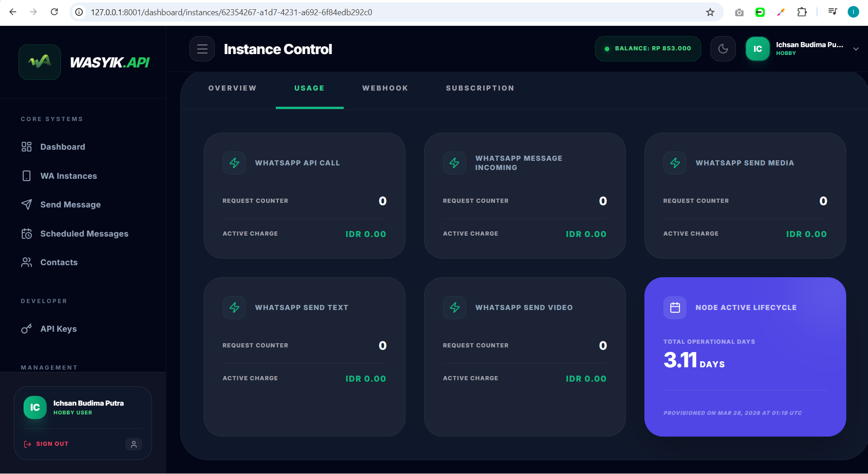Viewport: 868px width, 474px height.
Task: Switch to the Webhook tab
Action: tap(385, 88)
